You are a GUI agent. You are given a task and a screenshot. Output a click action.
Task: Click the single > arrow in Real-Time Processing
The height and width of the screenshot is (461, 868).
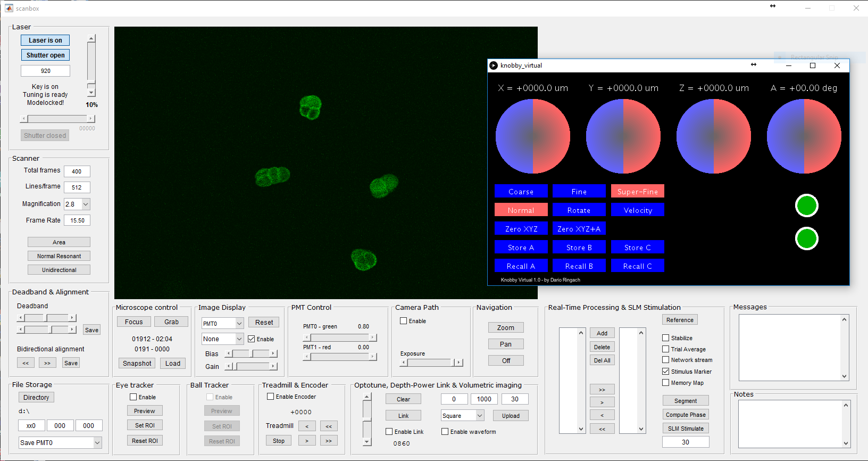click(602, 402)
